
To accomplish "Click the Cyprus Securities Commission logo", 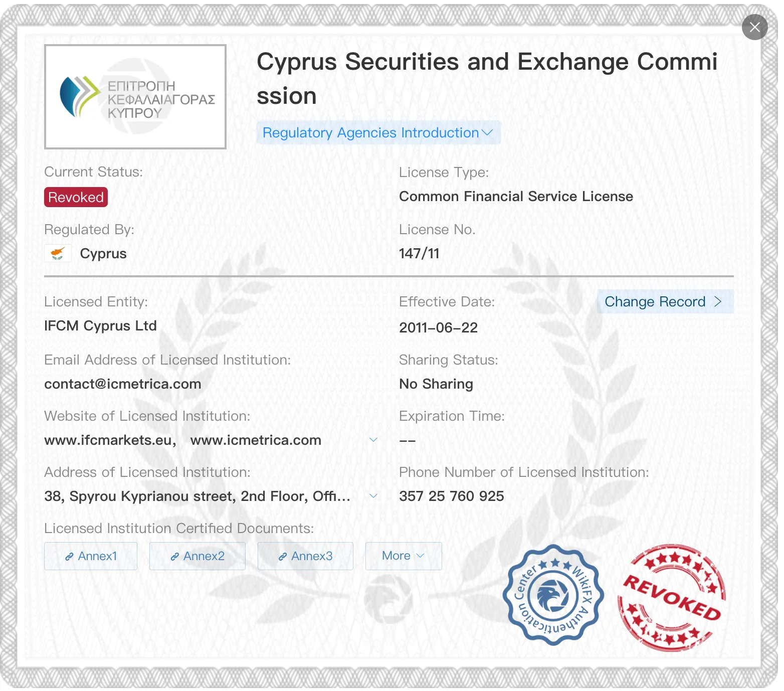I will point(135,97).
